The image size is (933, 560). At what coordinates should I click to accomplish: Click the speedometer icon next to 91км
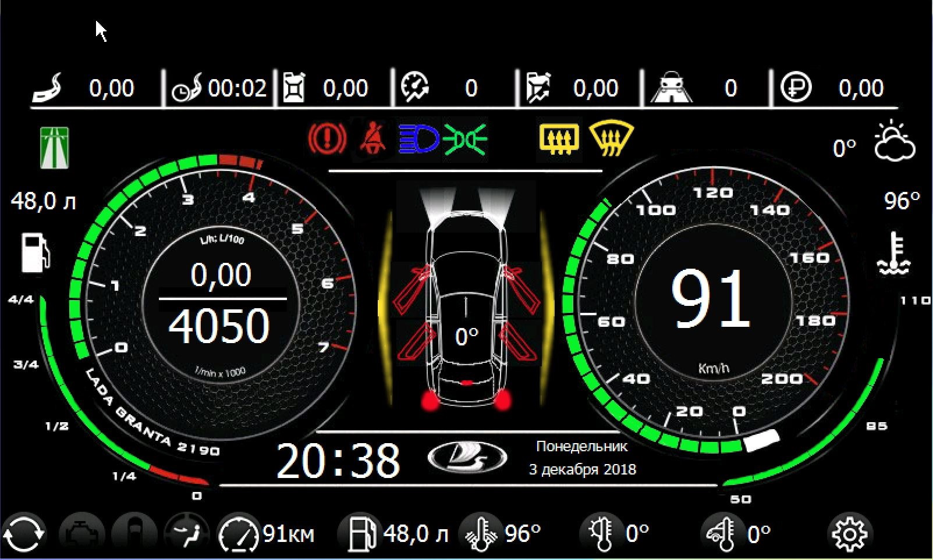pos(239,533)
